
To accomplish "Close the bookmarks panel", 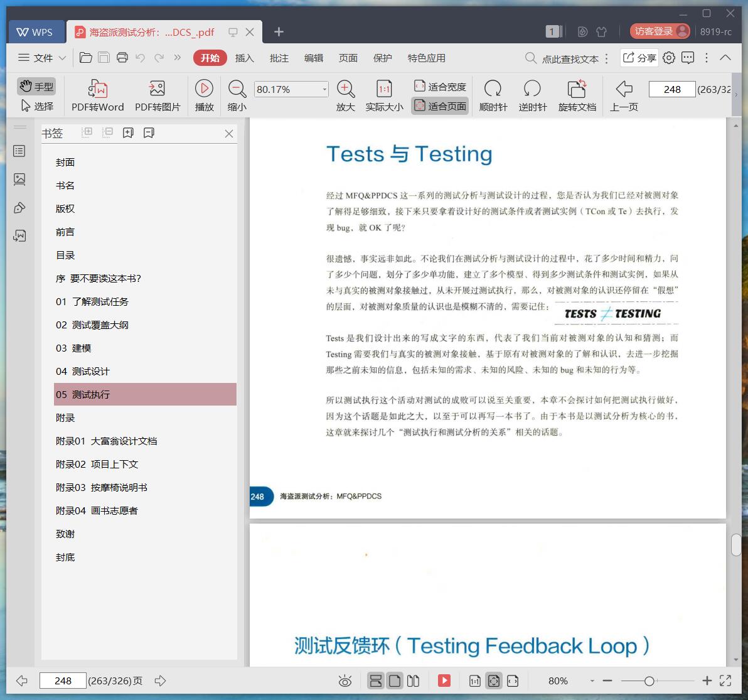I will pyautogui.click(x=229, y=134).
